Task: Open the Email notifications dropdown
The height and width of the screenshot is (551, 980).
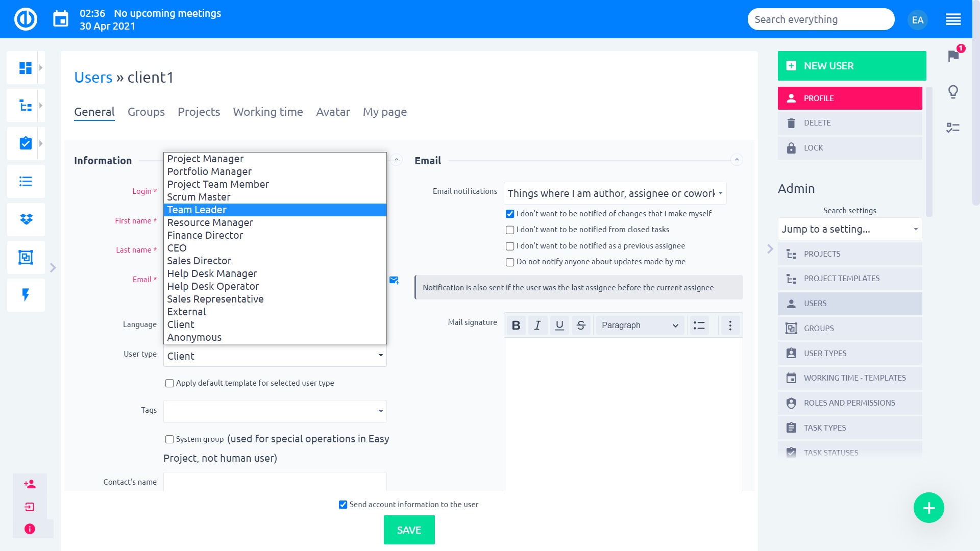Action: tap(615, 193)
